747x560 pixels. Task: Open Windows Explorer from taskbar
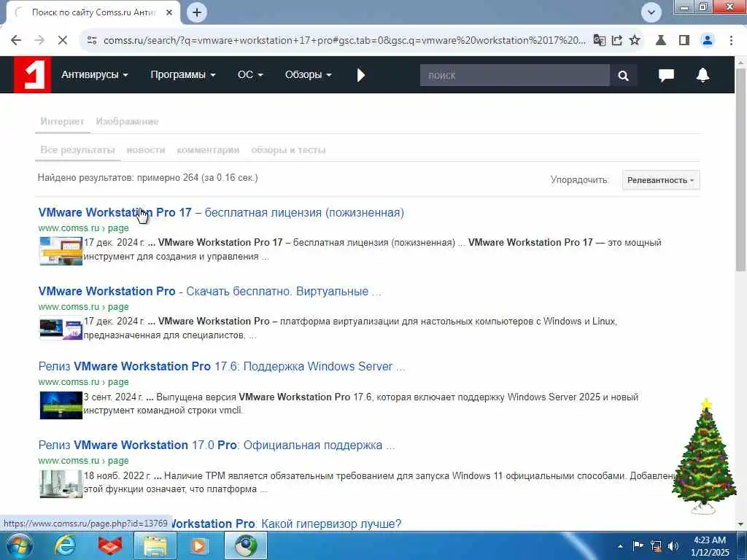155,545
